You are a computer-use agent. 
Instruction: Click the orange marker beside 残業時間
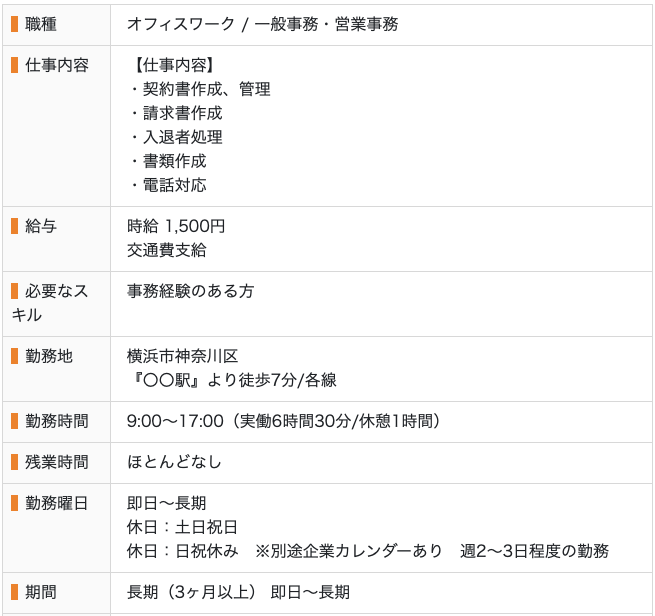click(15, 462)
